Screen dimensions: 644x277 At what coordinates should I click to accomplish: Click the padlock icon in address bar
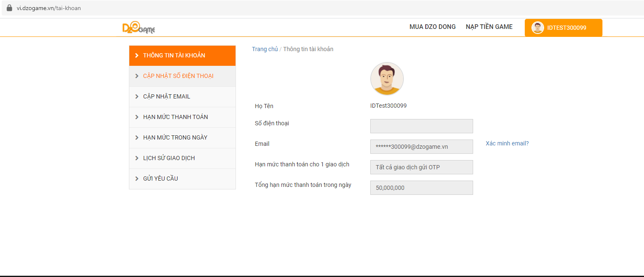coord(9,8)
